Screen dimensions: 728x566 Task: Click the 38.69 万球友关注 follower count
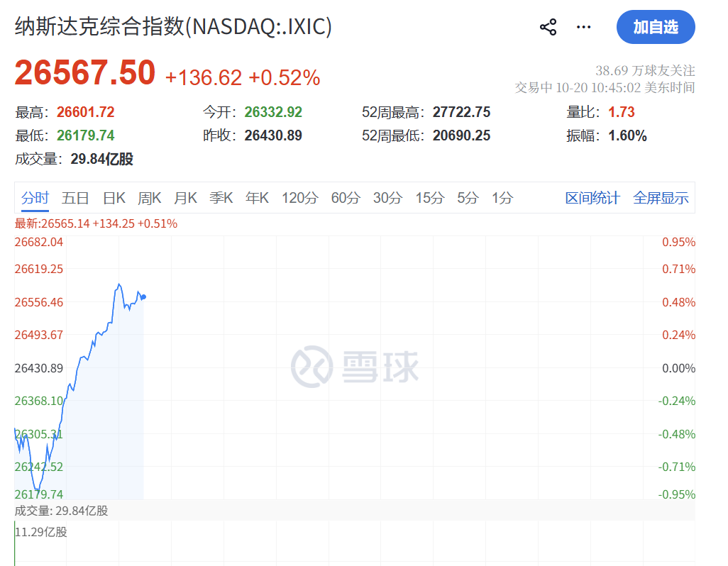click(645, 70)
